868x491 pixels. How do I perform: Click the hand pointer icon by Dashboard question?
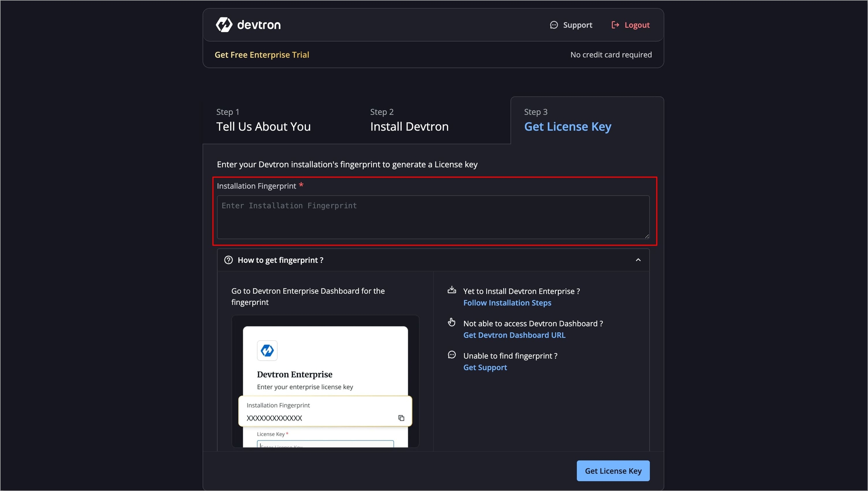452,322
